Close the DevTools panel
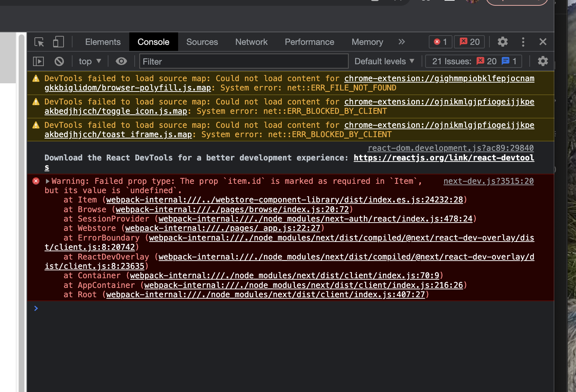This screenshot has height=392, width=576. click(x=543, y=42)
